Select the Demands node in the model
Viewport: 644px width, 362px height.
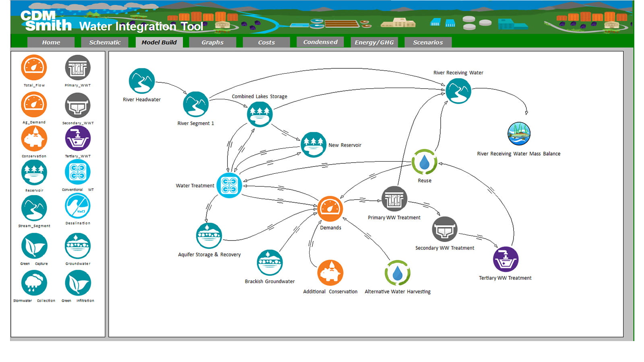pos(330,208)
